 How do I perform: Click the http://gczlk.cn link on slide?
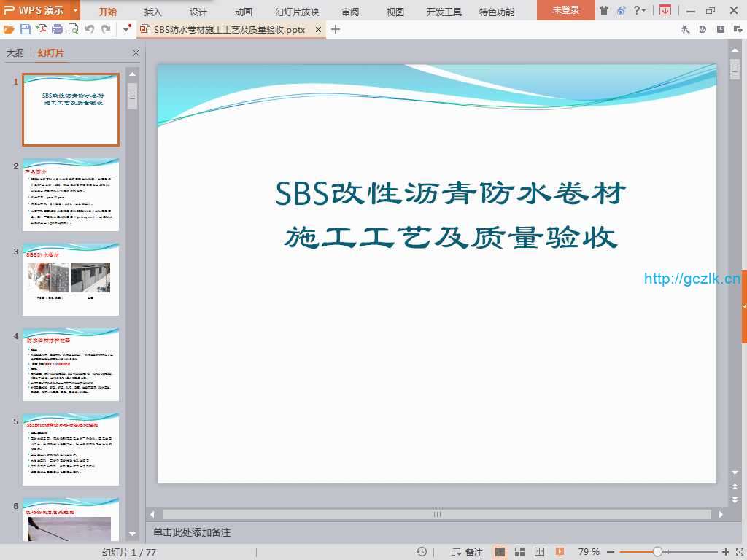click(692, 279)
